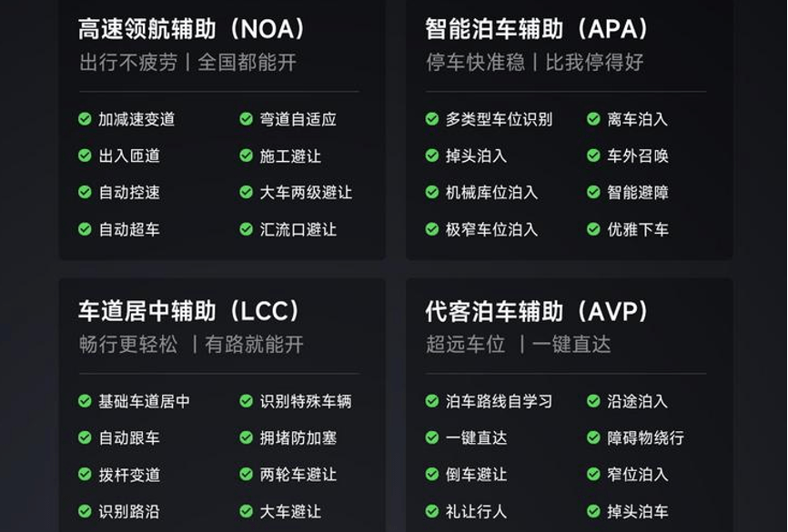Click the 出行不疲劳 | 全国都能开 subtitle
The width and height of the screenshot is (788, 532).
188,63
